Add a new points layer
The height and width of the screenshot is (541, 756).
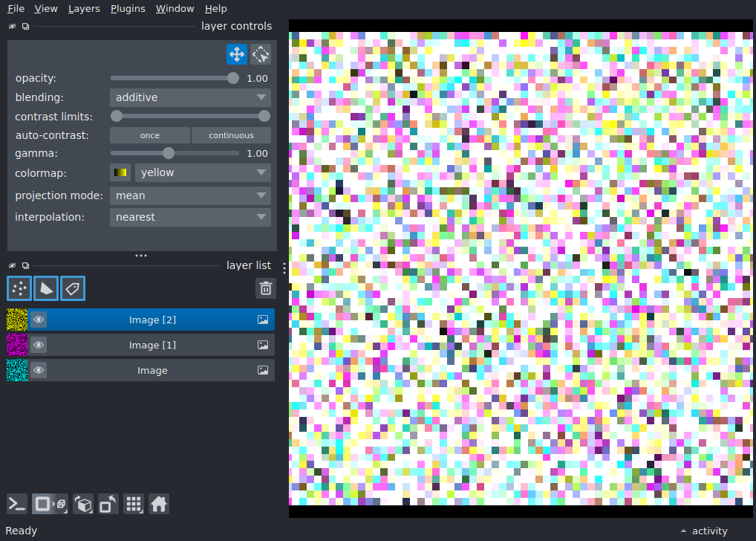(19, 288)
